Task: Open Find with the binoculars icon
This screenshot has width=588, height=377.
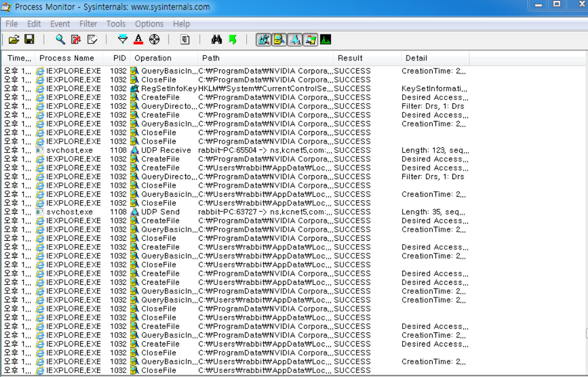Action: point(216,40)
